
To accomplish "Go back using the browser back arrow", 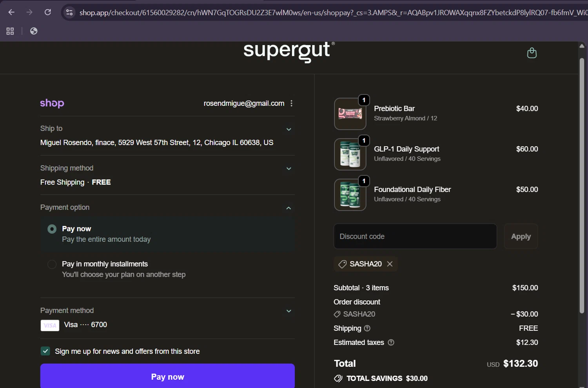I will pos(11,12).
